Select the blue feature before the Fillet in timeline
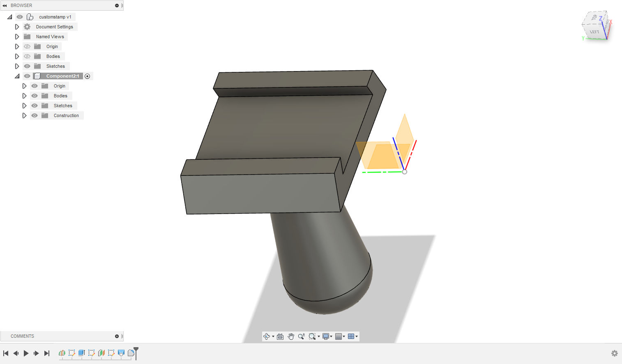622x364 pixels. point(121,353)
